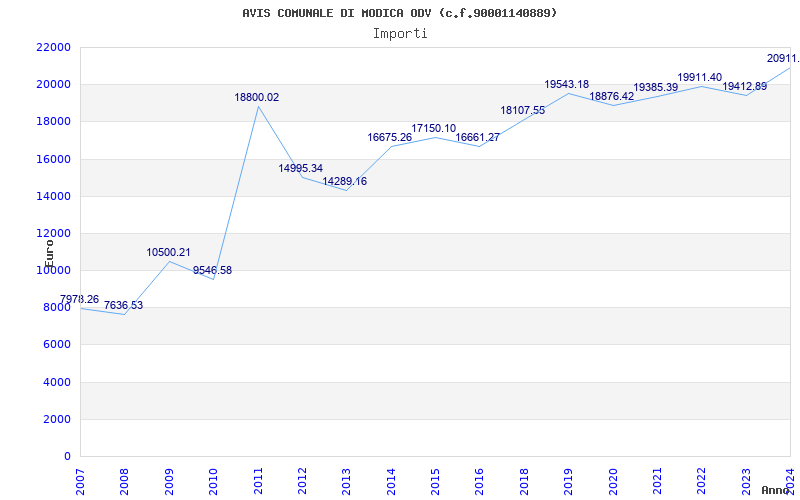Click the y-axis value 6000
This screenshot has width=800, height=500.
coord(57,345)
